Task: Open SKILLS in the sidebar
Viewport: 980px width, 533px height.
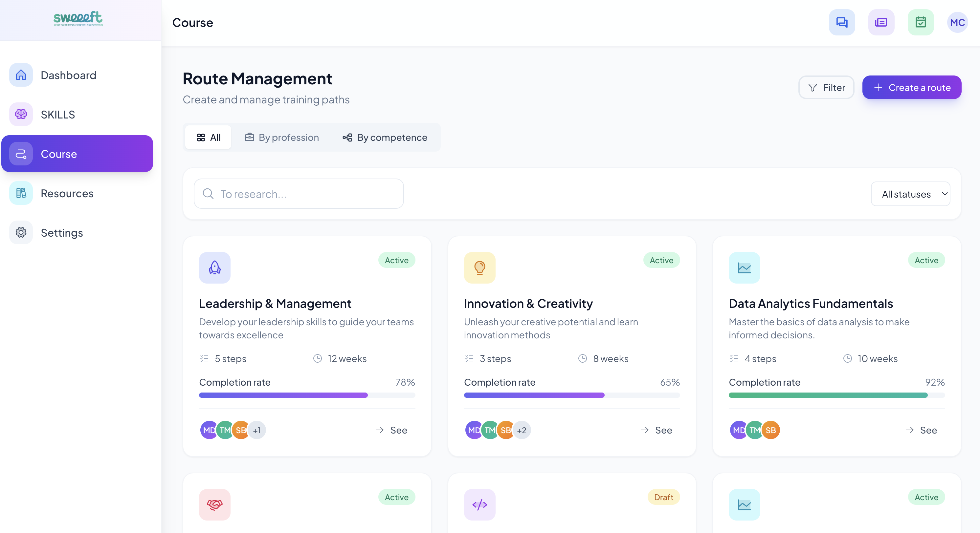Action: click(58, 115)
